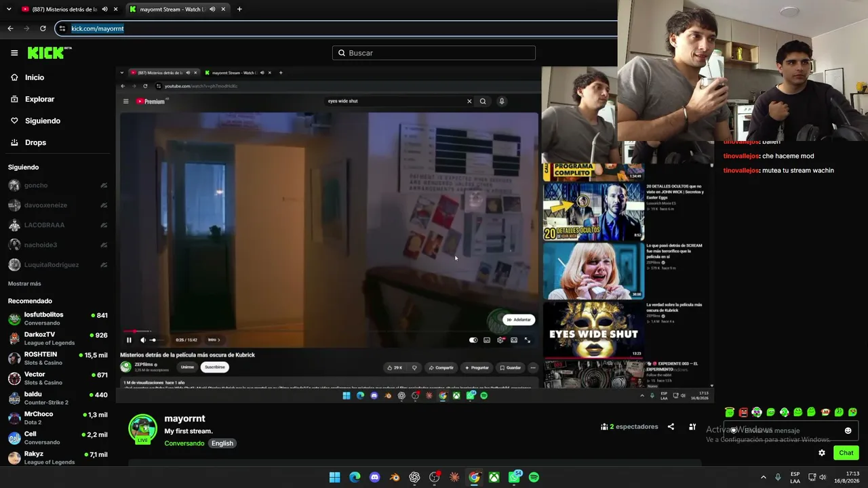Show hidden system tray icons
Screen dimensions: 868x488
point(763,477)
